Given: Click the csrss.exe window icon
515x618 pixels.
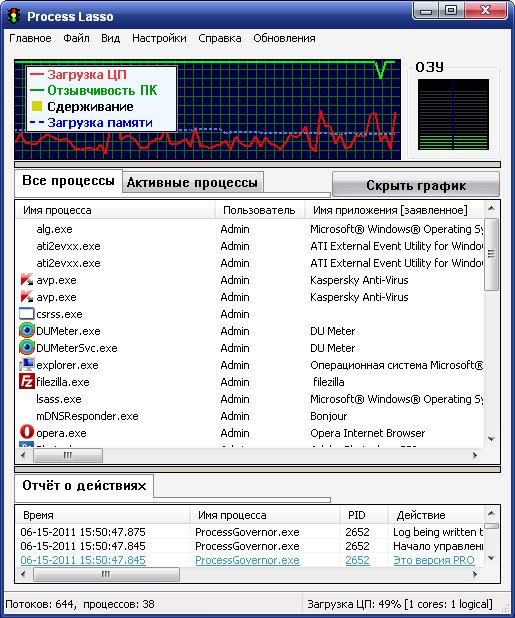Looking at the screenshot, I should (x=27, y=314).
